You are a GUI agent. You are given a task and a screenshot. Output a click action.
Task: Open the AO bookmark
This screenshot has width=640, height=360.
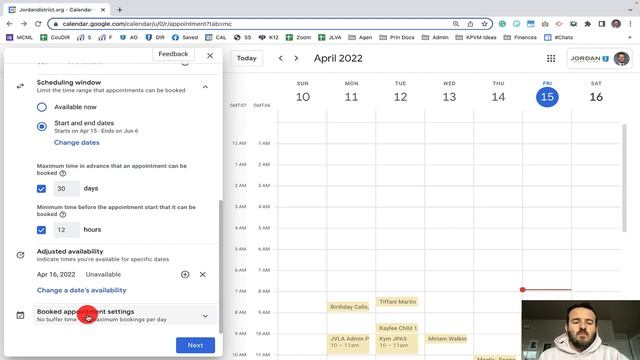pos(129,37)
